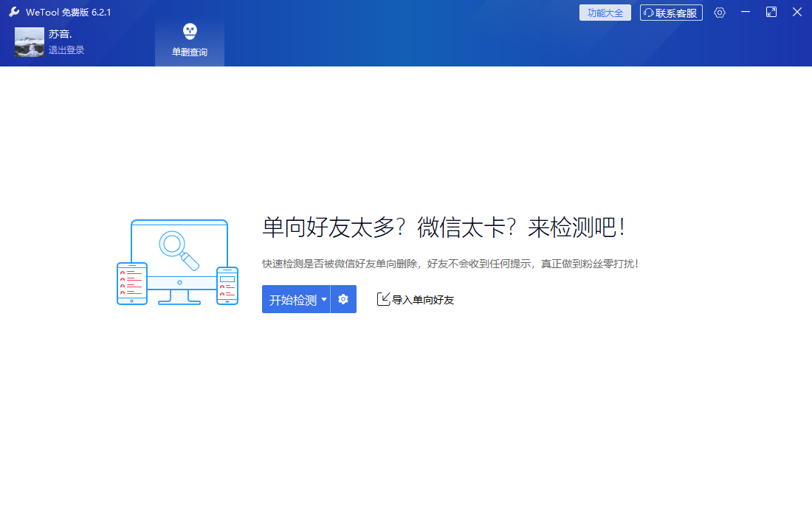812x517 pixels.
Task: Click the 导入单向好友 link text
Action: tap(423, 300)
